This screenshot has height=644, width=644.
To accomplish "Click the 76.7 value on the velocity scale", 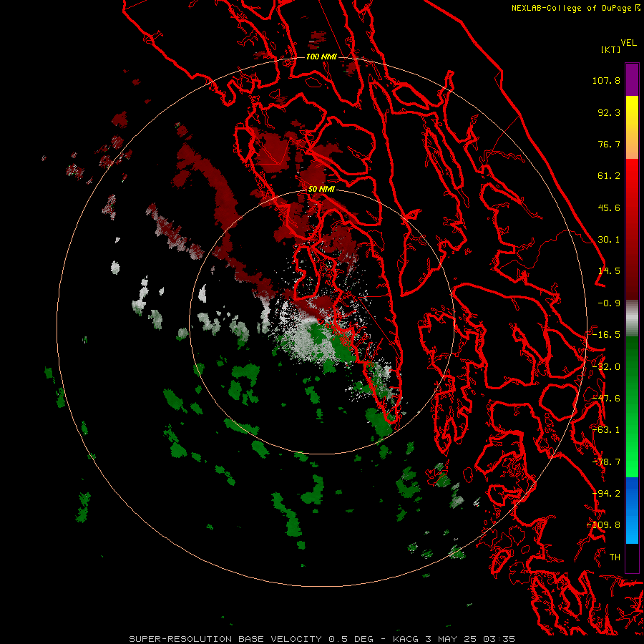I will point(609,144).
